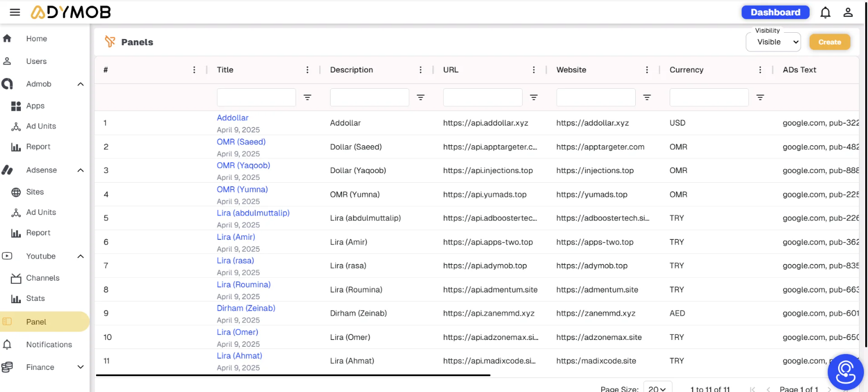Click into the URL filter text box
The width and height of the screenshot is (868, 392).
point(483,97)
